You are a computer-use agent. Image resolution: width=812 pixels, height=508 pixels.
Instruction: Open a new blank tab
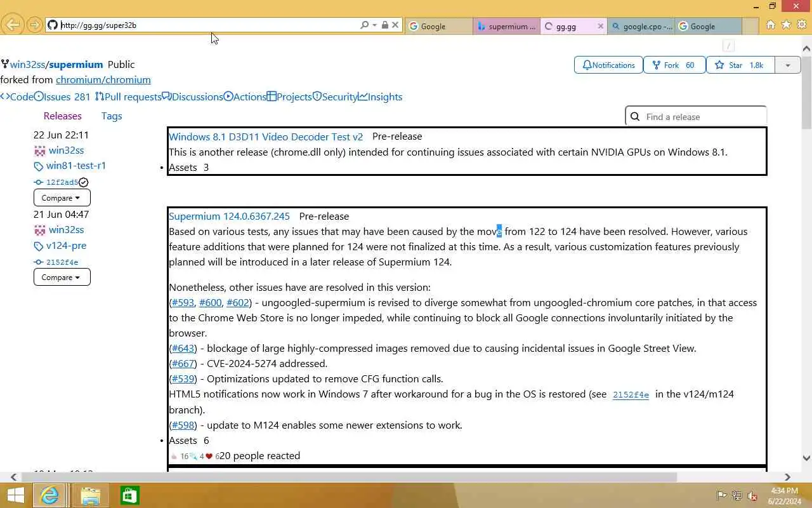pos(750,26)
